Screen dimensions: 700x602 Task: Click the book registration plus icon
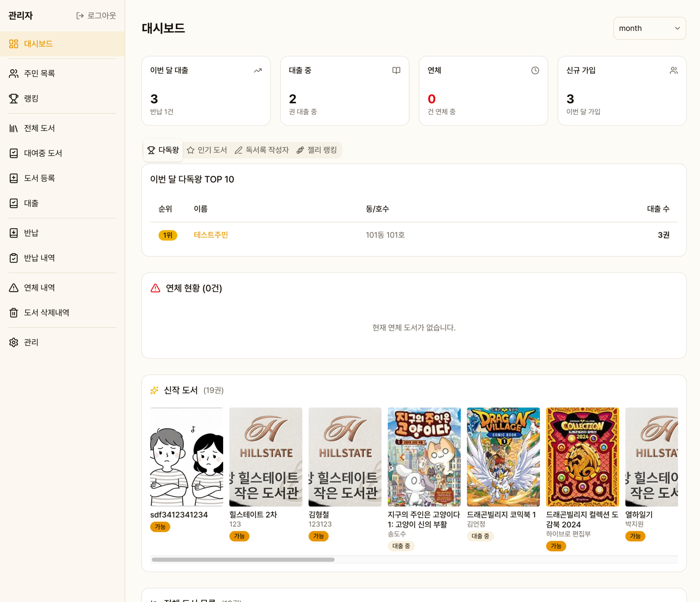[x=14, y=178]
